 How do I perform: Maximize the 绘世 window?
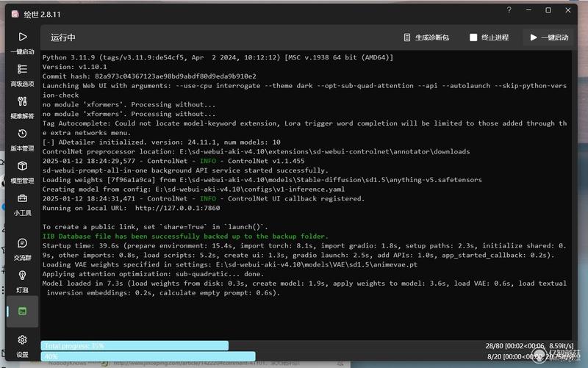548,10
